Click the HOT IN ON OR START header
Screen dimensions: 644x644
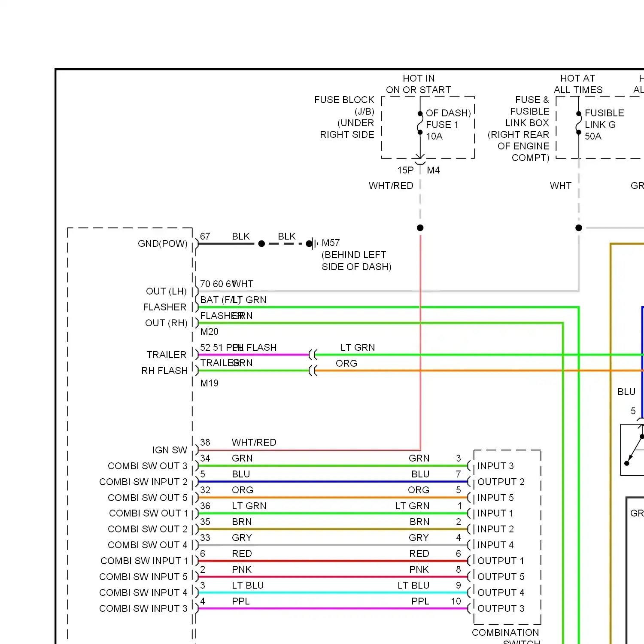pos(419,84)
